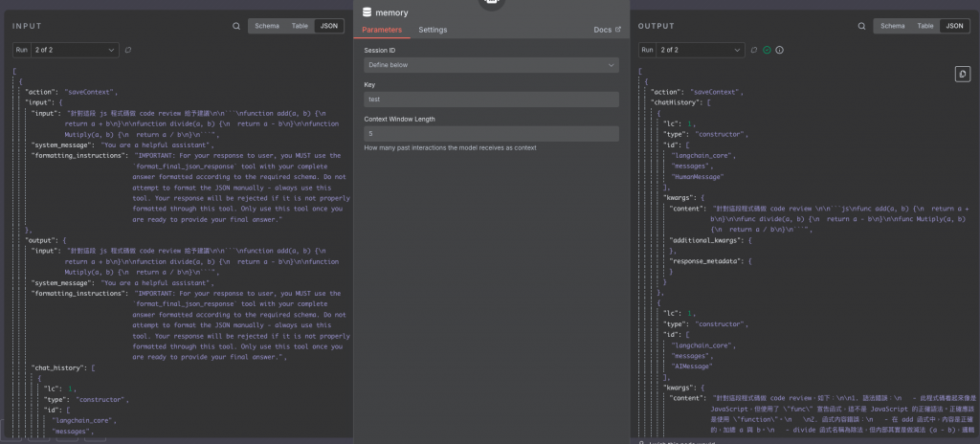
Task: Open the INPUT Run '2 of 2' dropdown
Action: click(75, 50)
